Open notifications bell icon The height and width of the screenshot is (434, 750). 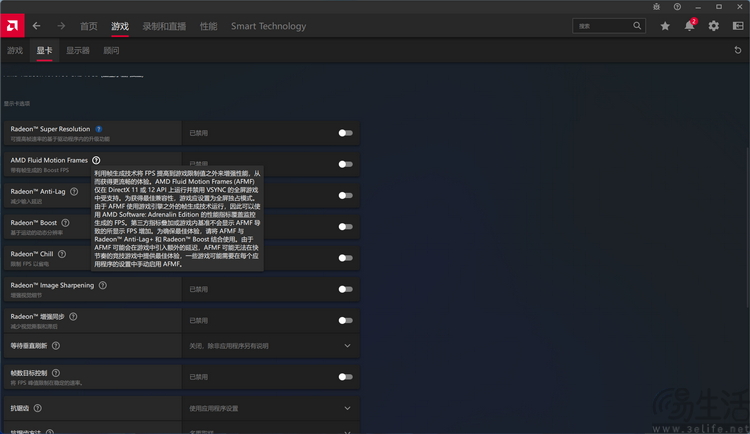(x=689, y=25)
